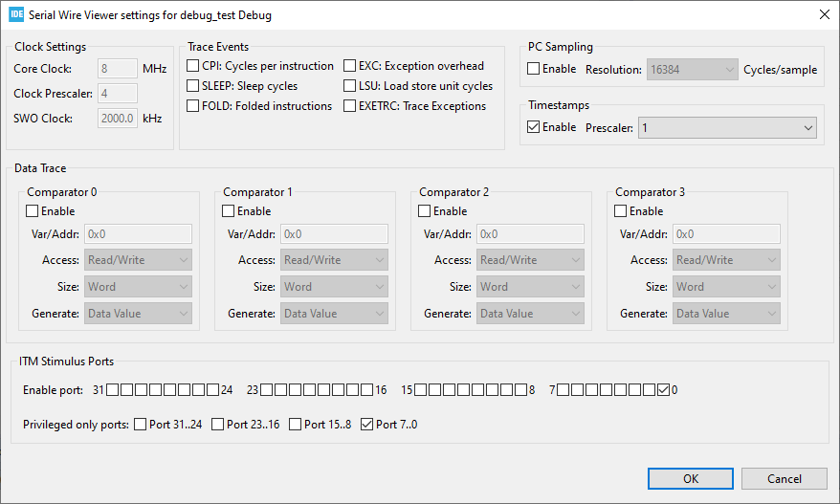Image resolution: width=840 pixels, height=504 pixels.
Task: Enable CPI cycles per instruction checkbox
Action: coord(193,66)
